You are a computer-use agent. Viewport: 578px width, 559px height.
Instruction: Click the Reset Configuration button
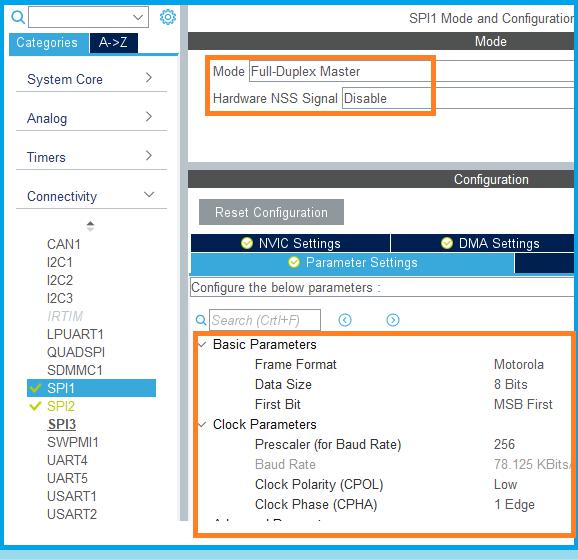(x=271, y=212)
